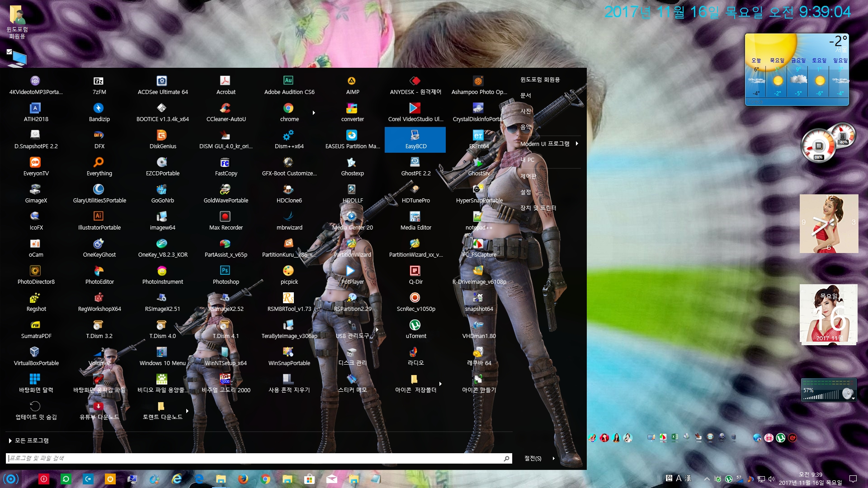Expand 토렌트 다운로드 submenu arrow
The image size is (868, 488).
coord(187,411)
